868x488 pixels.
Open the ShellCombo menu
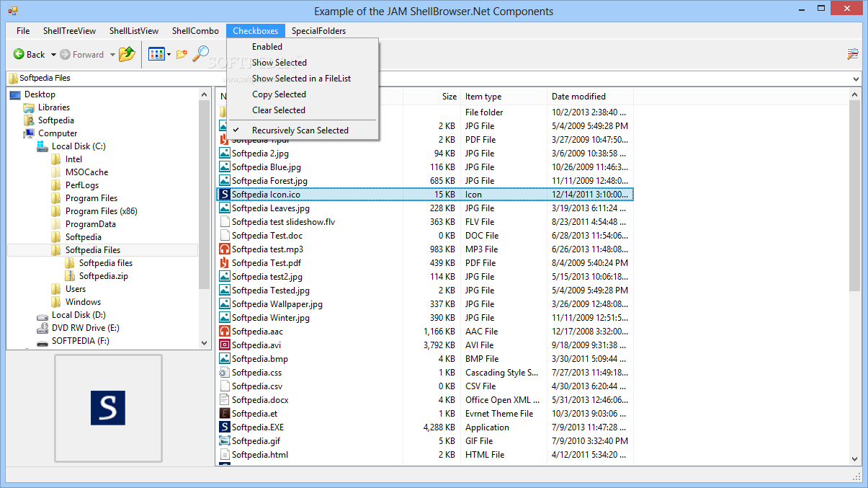tap(195, 31)
